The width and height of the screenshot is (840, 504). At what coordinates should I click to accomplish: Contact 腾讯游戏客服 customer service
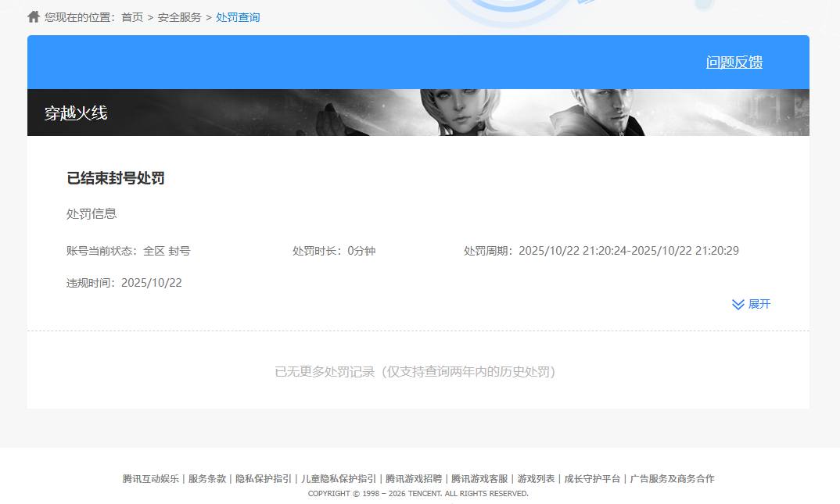(479, 478)
